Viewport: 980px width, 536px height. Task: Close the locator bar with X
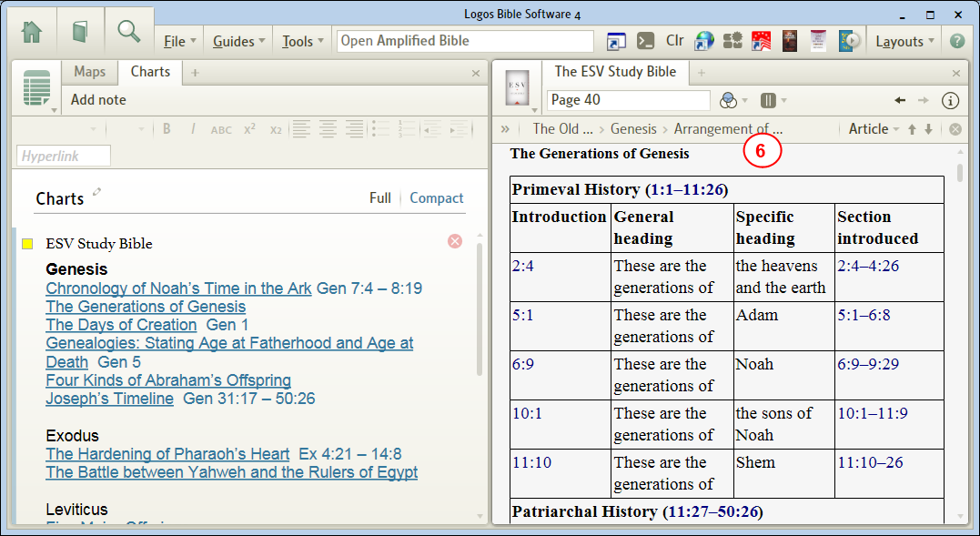pyautogui.click(x=955, y=129)
